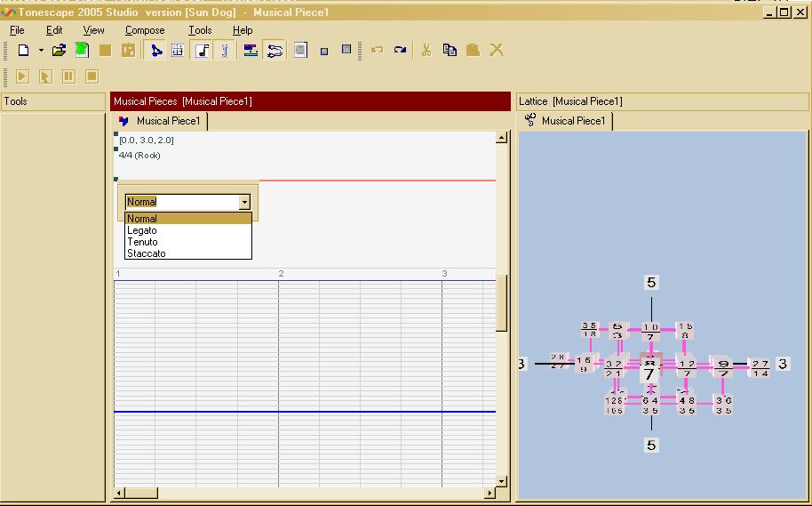Viewport: 812px width, 506px height.
Task: Click the Copy icon
Action: (450, 51)
